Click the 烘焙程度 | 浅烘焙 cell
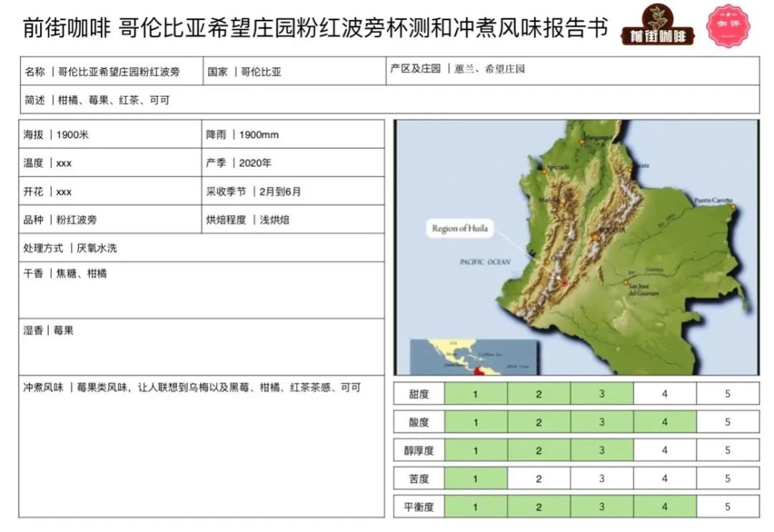The image size is (774, 532). (x=293, y=219)
